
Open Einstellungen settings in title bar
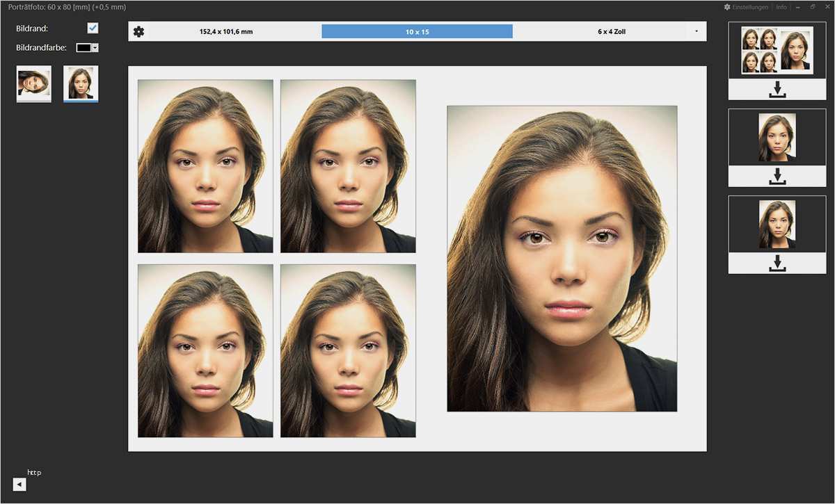[746, 7]
